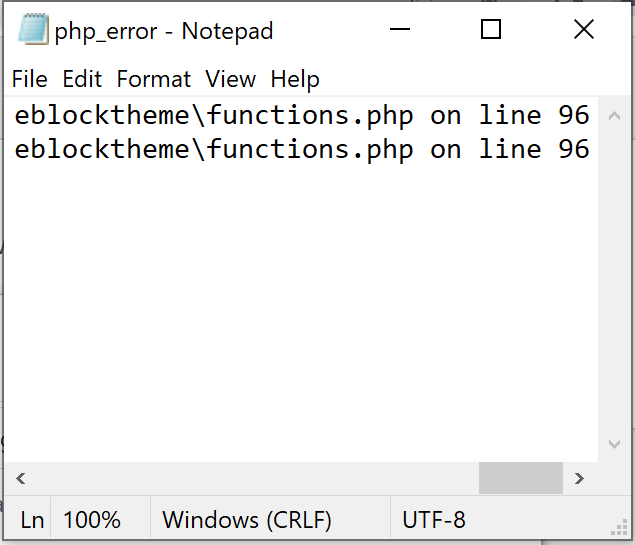
Task: Minimize the Notepad window
Action: [x=400, y=29]
